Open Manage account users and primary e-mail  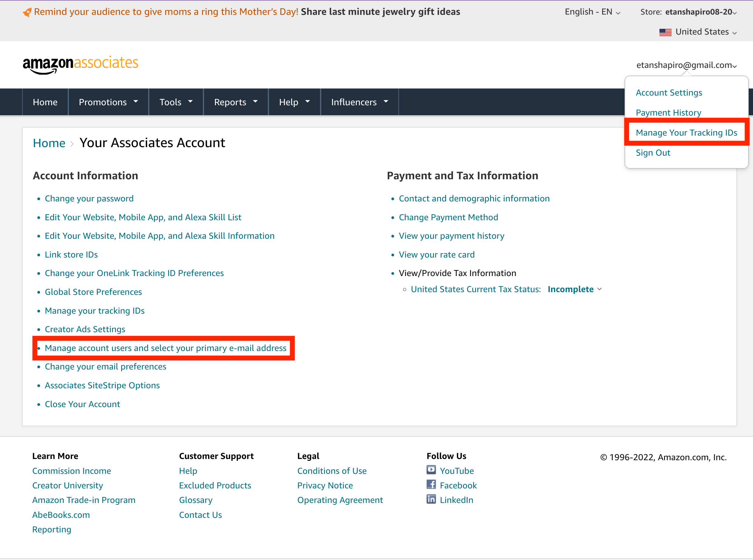tap(165, 348)
